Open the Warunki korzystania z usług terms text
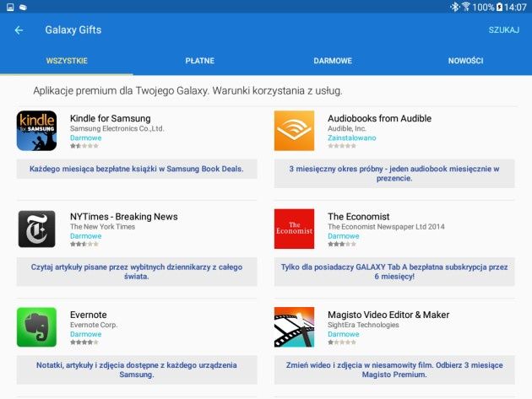The width and height of the screenshot is (532, 399). [277, 91]
